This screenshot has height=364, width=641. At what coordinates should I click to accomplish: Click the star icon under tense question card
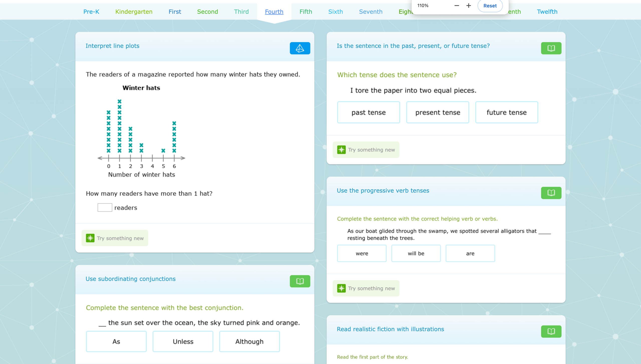[x=341, y=150]
